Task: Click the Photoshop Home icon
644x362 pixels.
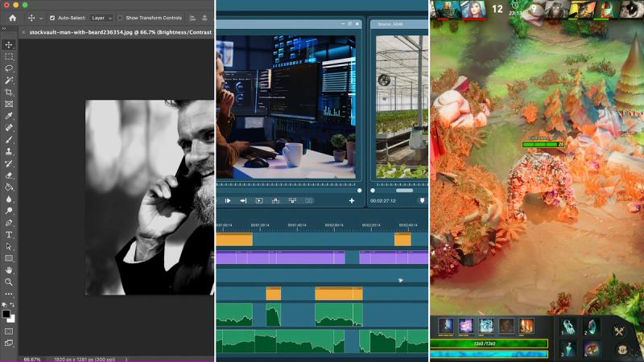Action: [x=13, y=18]
